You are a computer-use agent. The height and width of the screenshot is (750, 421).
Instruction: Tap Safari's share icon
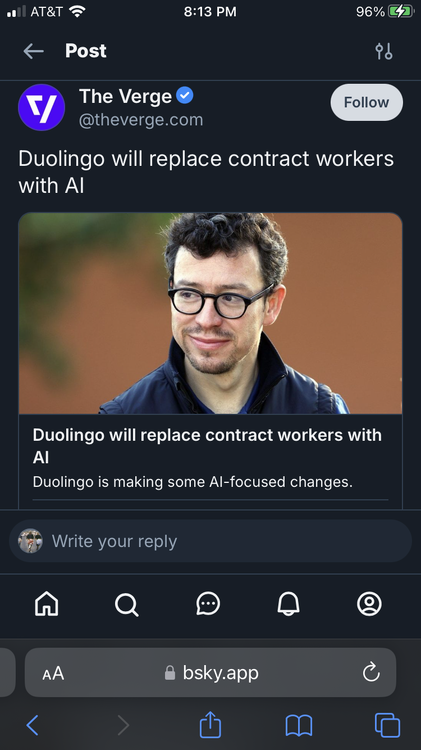click(210, 725)
